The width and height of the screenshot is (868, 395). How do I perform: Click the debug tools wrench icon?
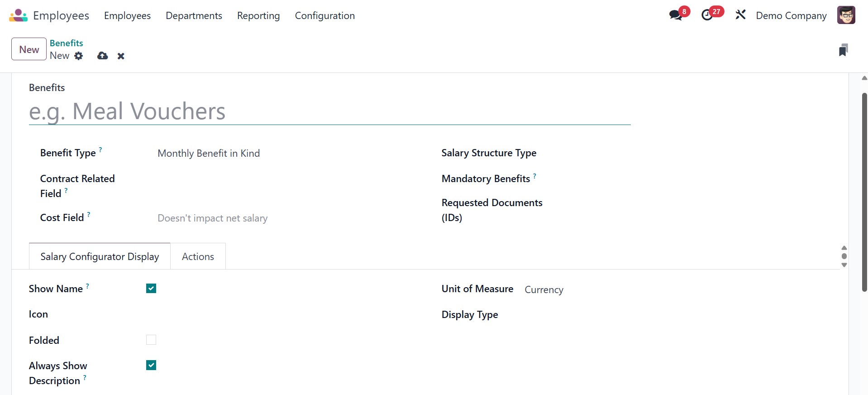pos(740,15)
